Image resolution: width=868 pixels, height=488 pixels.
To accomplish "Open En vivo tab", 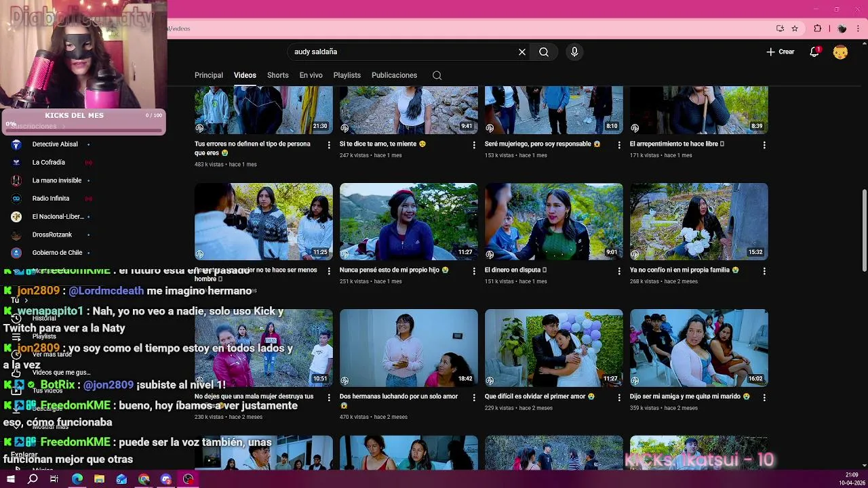I will [311, 75].
